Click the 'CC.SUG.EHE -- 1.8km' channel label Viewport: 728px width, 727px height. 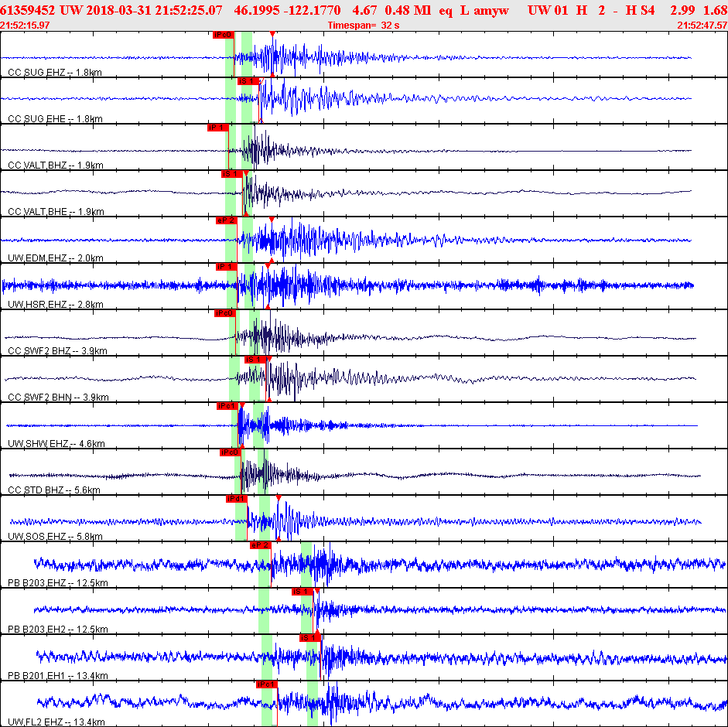(55, 119)
